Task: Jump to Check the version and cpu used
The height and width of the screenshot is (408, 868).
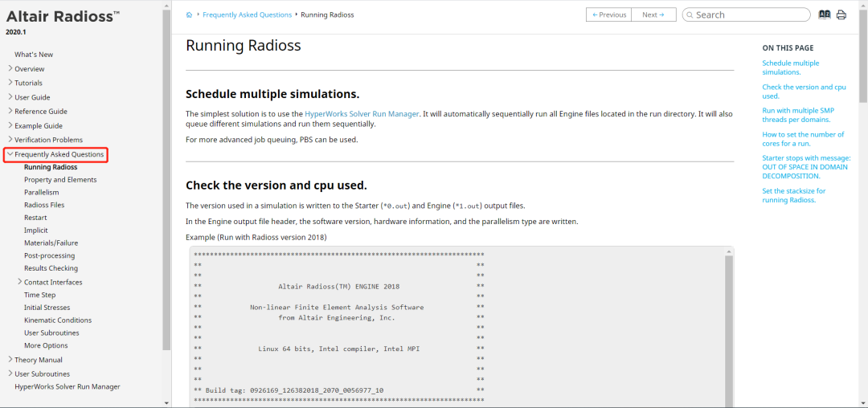Action: click(x=804, y=92)
